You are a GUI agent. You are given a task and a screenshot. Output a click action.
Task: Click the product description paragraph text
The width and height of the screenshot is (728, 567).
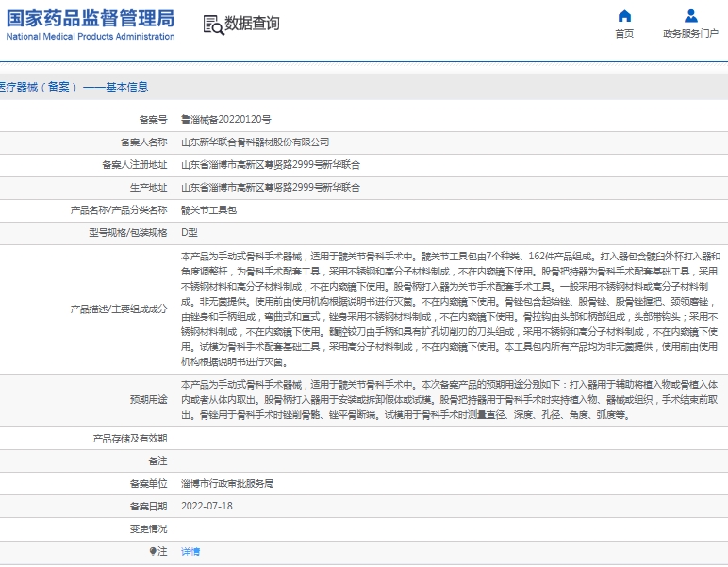tap(451, 309)
